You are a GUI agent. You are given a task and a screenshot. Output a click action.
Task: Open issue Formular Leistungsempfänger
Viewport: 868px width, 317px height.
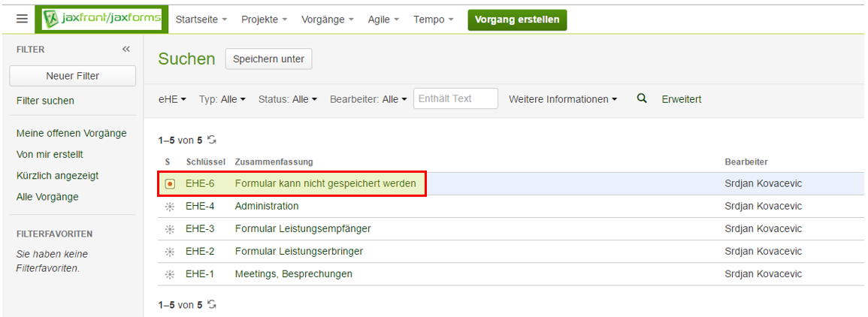pyautogui.click(x=303, y=229)
